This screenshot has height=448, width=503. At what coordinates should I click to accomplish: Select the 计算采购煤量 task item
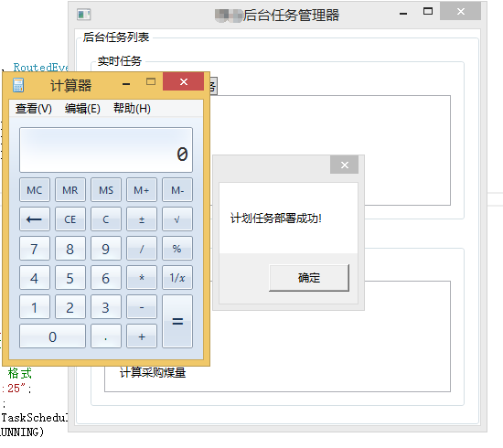[x=153, y=373]
